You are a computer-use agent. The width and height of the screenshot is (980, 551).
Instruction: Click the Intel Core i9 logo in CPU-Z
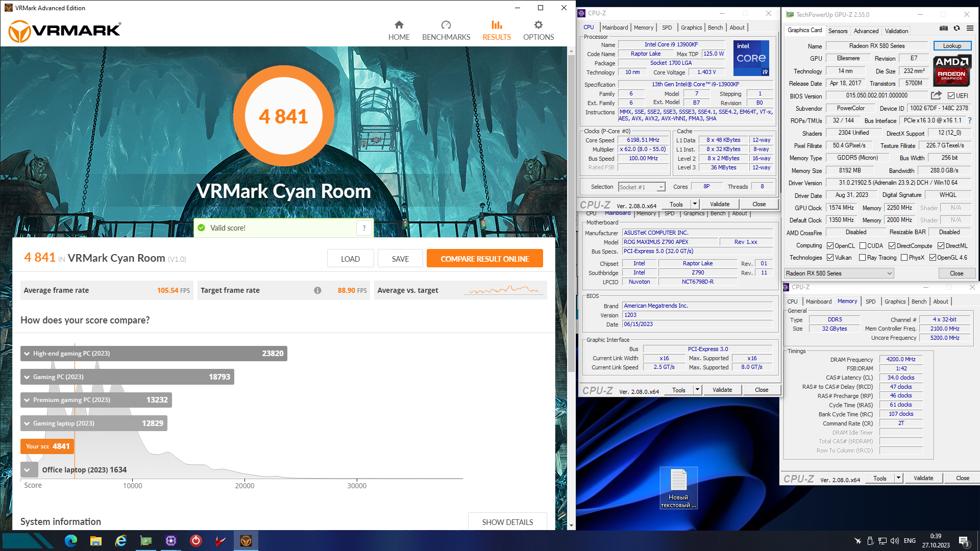[x=751, y=58]
